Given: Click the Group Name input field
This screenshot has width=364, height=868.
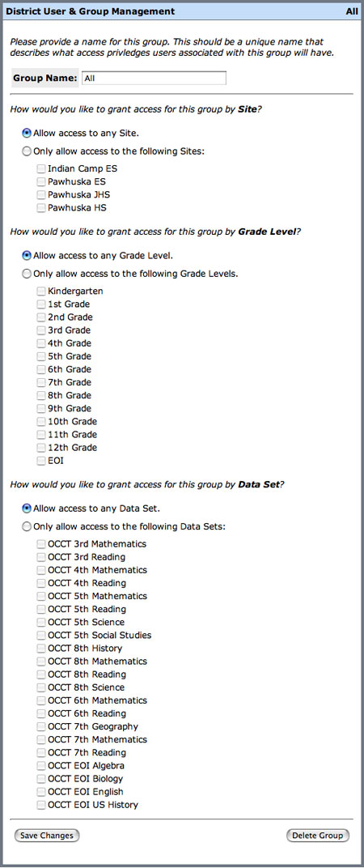Looking at the screenshot, I should point(154,78).
